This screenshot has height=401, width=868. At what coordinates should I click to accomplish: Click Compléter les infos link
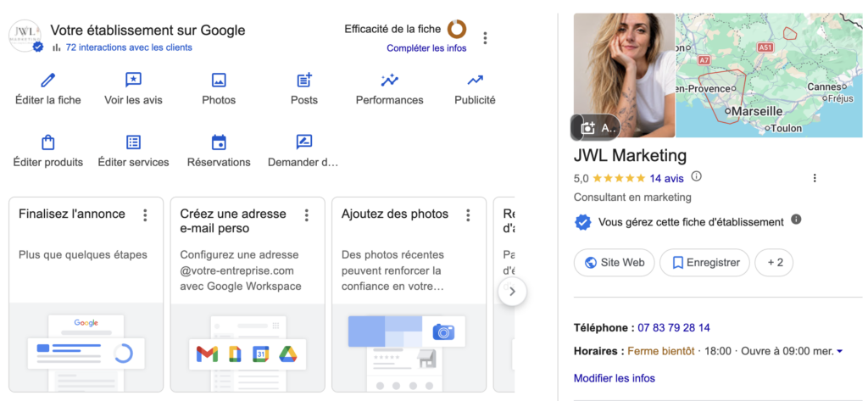427,48
